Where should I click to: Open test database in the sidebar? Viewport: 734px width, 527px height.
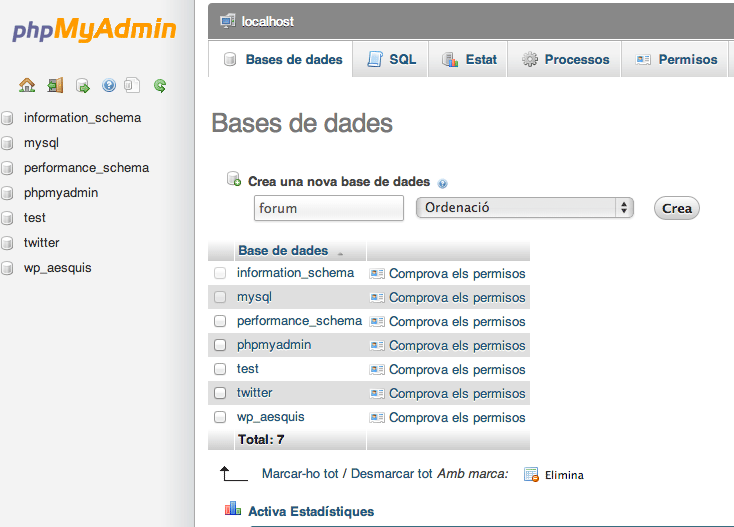point(35,218)
